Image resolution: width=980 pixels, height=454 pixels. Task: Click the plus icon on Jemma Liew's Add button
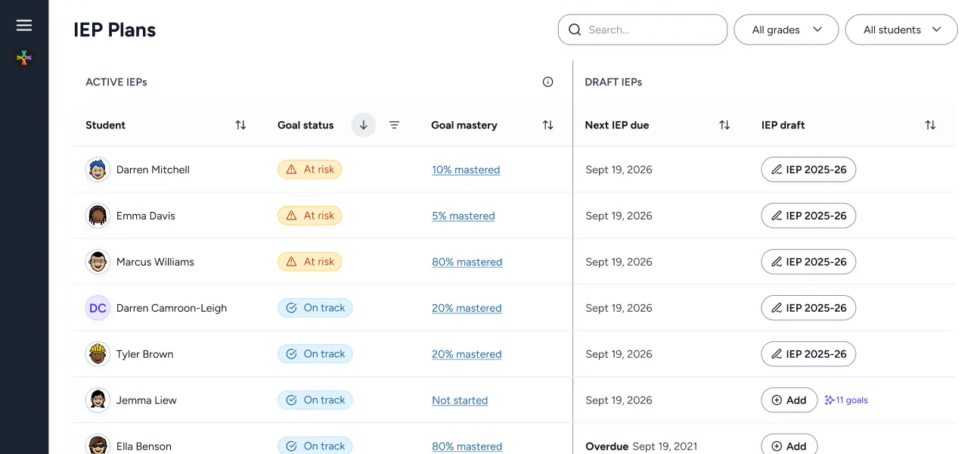coord(776,400)
